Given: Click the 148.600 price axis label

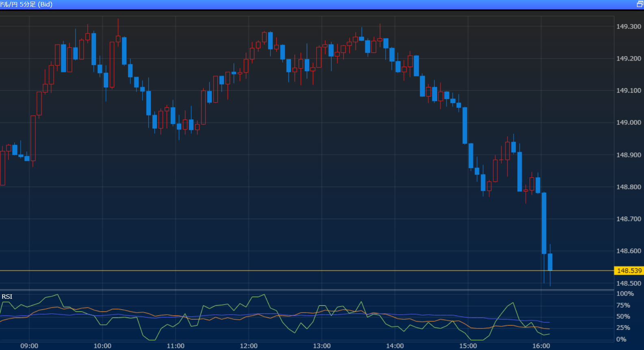Looking at the screenshot, I should [629, 251].
